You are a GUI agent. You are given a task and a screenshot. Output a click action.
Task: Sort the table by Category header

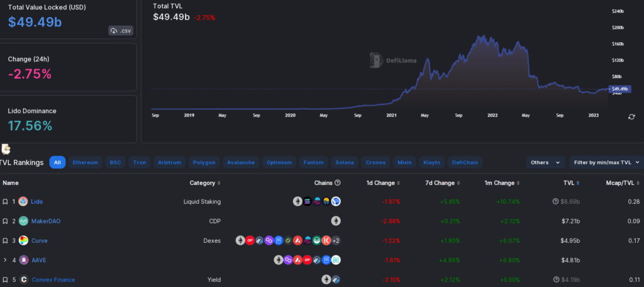[x=205, y=183]
